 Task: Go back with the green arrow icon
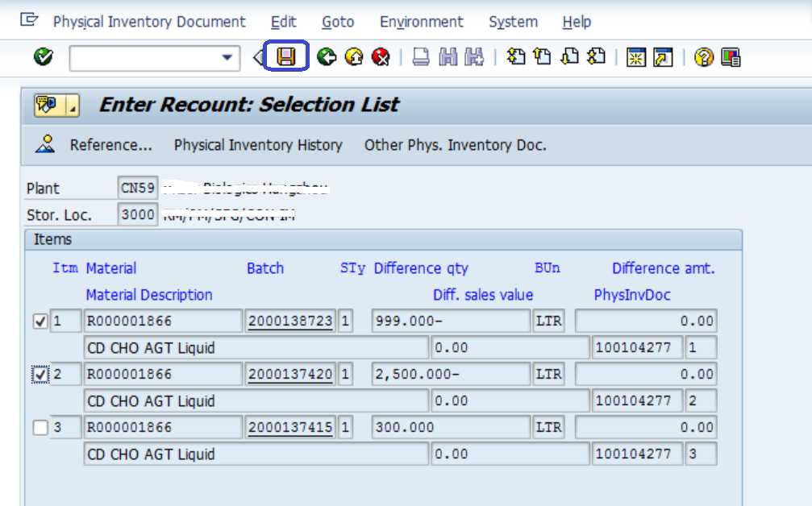(327, 57)
